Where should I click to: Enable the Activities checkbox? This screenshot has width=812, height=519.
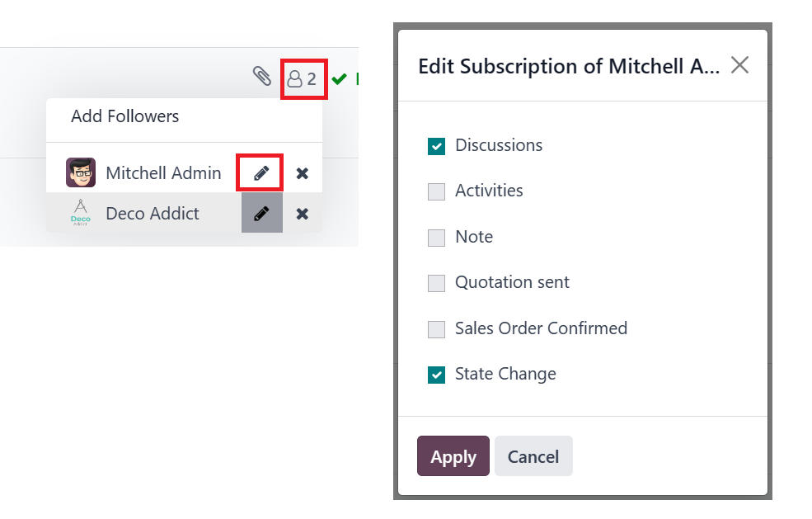437,191
